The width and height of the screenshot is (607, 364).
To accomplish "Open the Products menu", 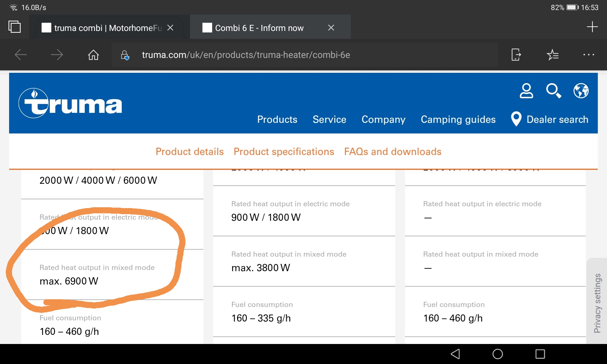I will point(277,120).
